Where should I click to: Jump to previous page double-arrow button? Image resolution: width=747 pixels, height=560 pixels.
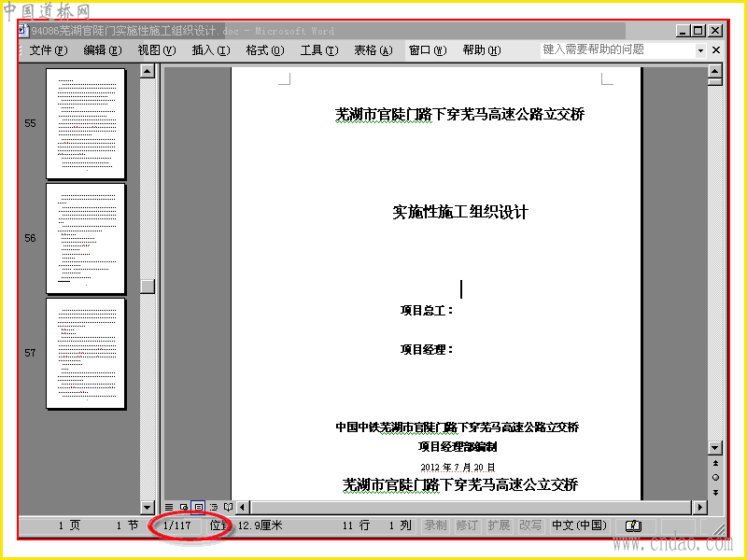click(x=715, y=463)
